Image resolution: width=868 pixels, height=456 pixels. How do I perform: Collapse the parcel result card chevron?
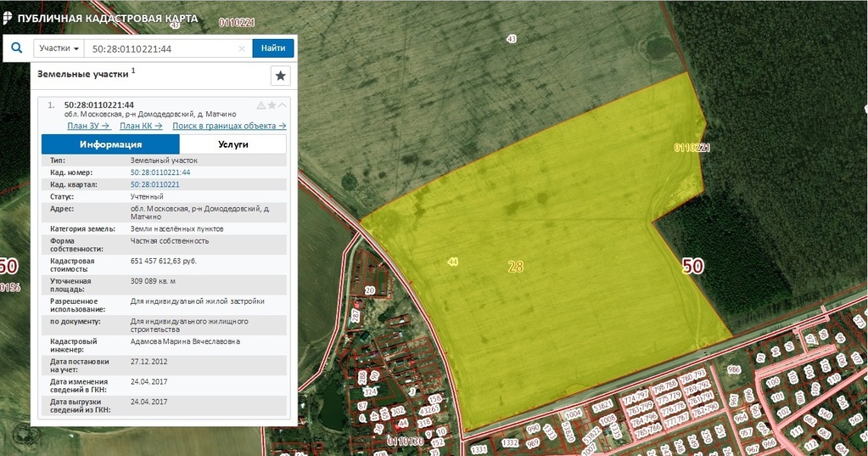283,105
